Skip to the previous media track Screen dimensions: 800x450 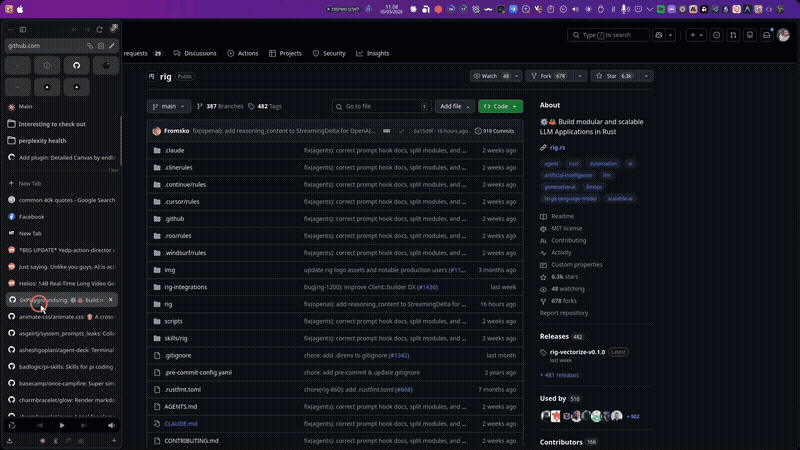click(40, 425)
